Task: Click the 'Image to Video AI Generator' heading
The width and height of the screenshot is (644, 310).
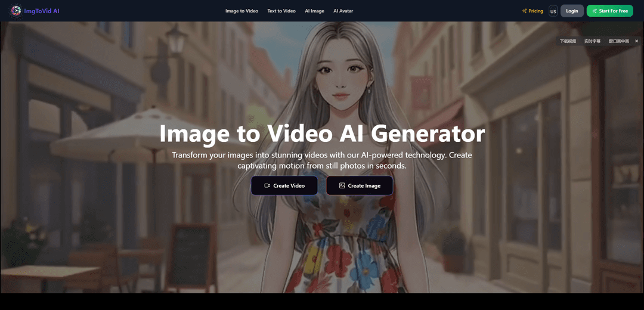Action: tap(322, 134)
